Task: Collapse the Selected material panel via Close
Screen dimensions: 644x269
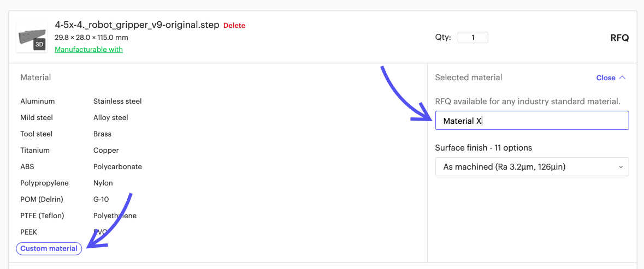Action: coord(605,77)
